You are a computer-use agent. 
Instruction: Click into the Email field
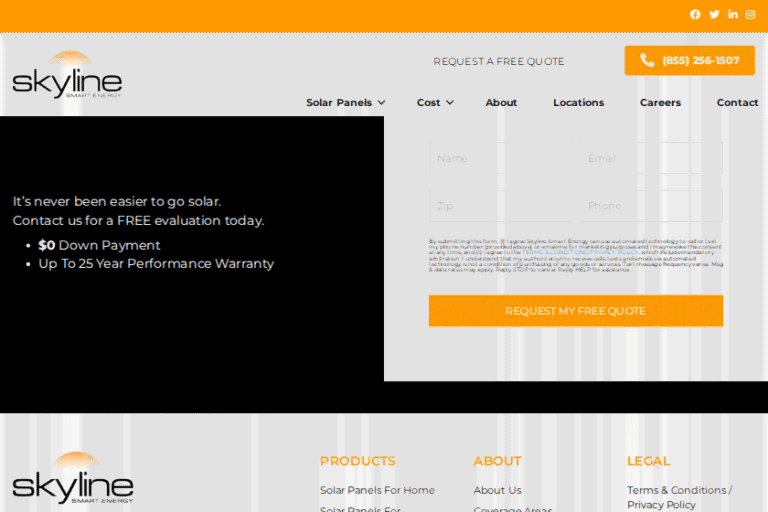[x=652, y=158]
